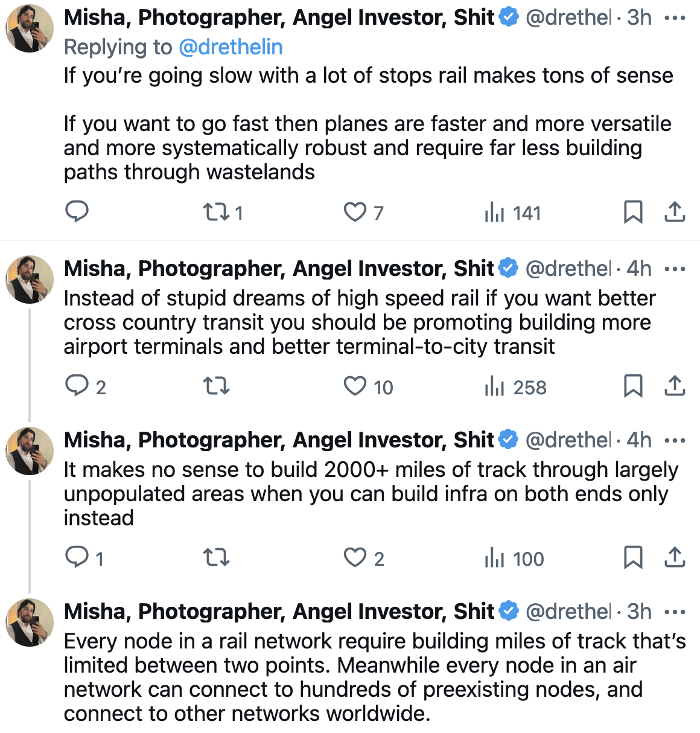Viewport: 700px width, 733px height.
Task: Reply to the 'stupid dreams of high speed rail' tweet
Action: (77, 386)
